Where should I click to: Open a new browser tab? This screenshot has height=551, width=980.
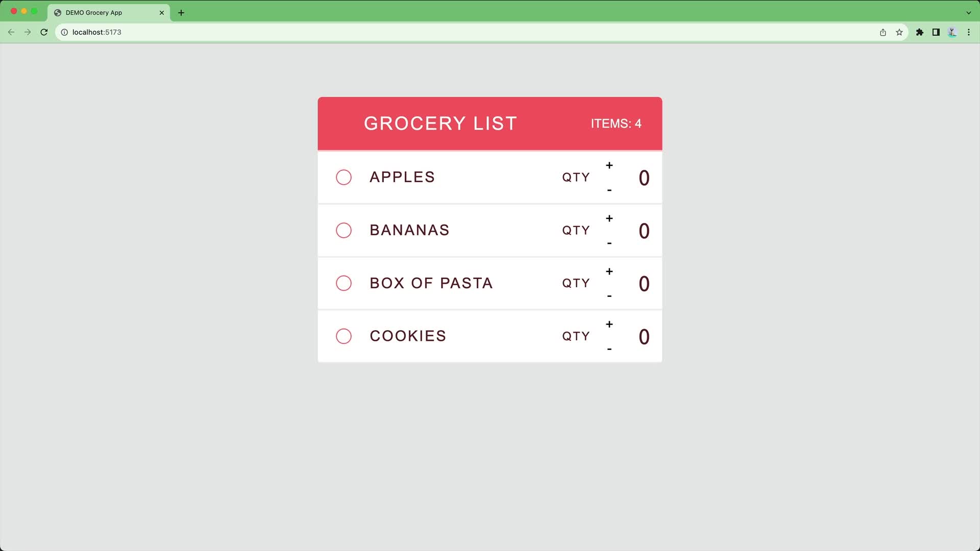tap(181, 13)
